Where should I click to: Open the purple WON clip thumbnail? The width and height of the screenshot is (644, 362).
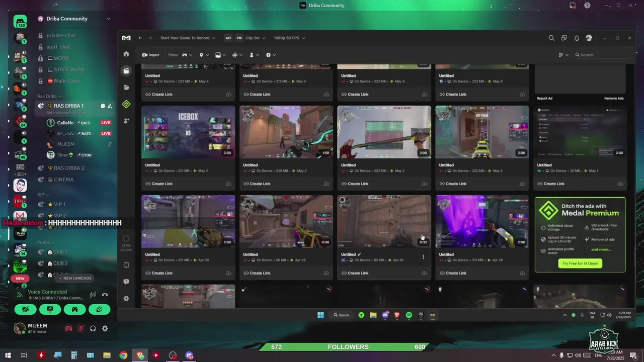(x=482, y=222)
